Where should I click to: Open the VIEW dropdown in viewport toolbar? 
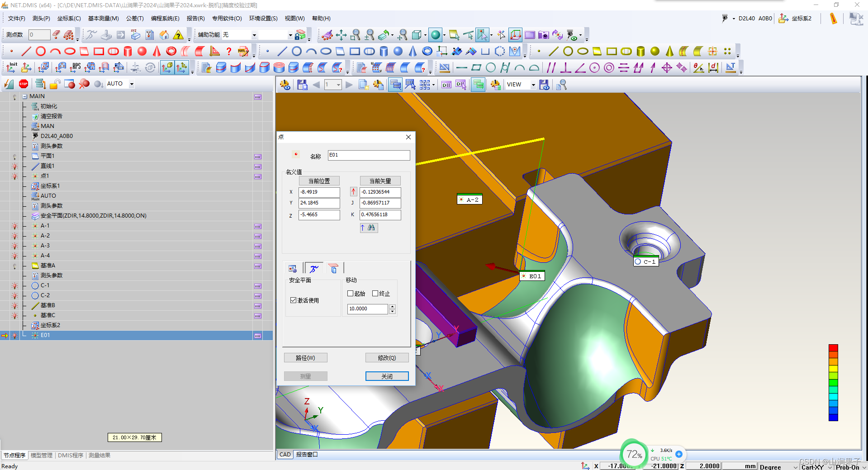pyautogui.click(x=533, y=85)
